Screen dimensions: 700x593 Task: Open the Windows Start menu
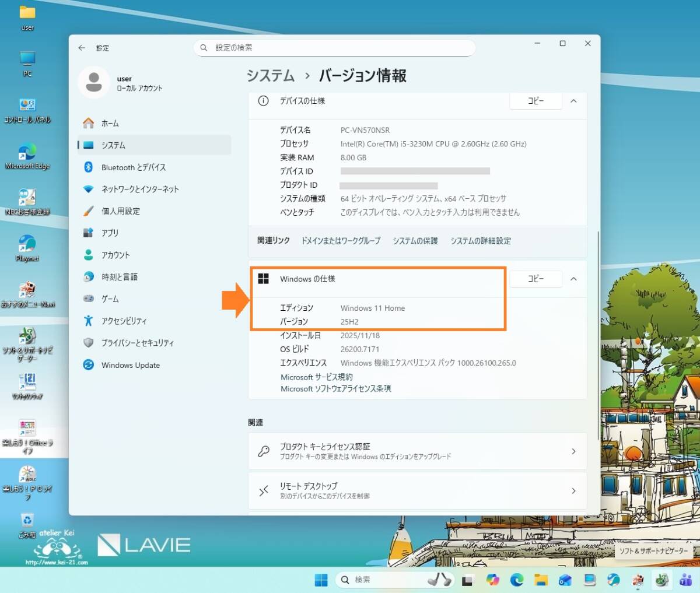pos(321,580)
